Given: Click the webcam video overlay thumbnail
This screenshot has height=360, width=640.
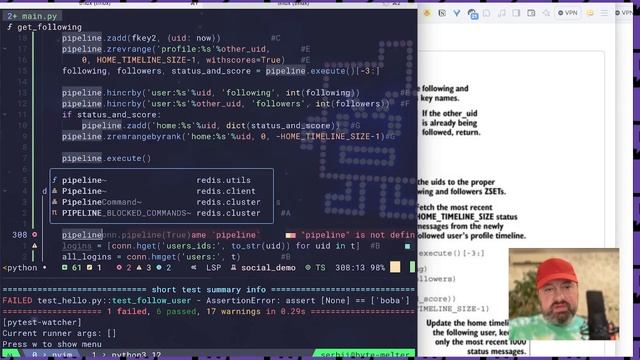Looking at the screenshot, I should pos(564,294).
